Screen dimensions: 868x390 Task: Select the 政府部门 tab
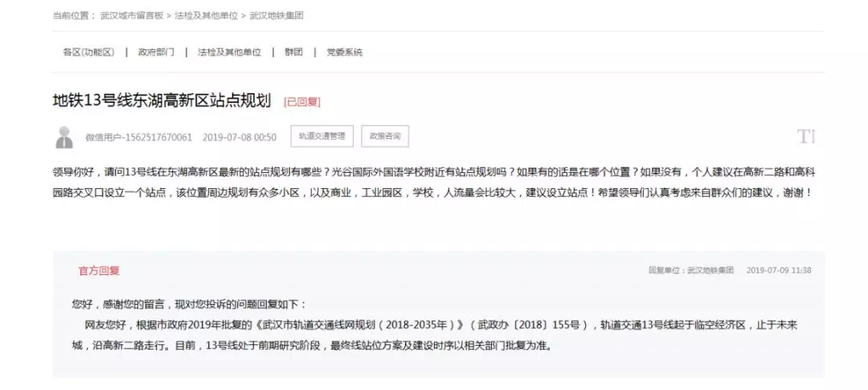(x=156, y=52)
